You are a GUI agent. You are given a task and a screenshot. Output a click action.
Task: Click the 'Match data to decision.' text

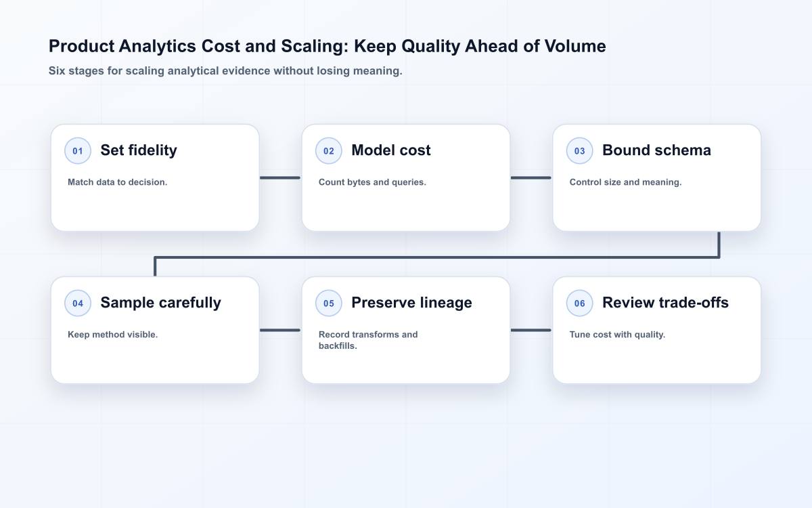(x=117, y=182)
